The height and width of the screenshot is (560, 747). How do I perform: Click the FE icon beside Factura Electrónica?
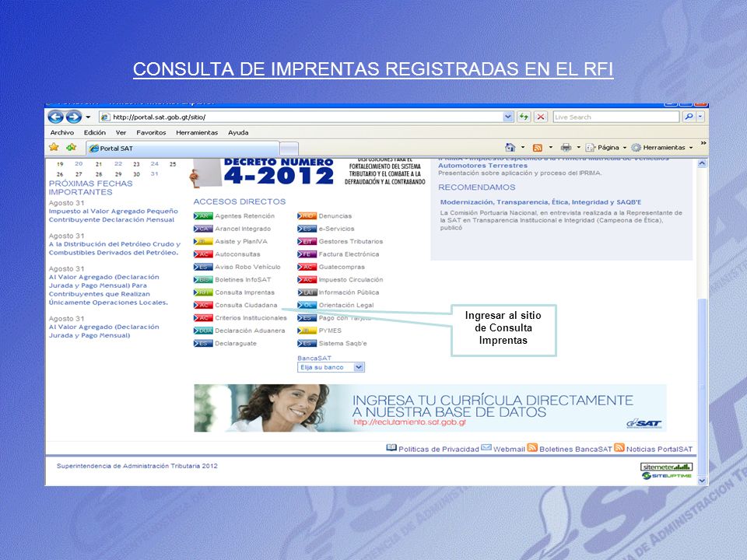pos(307,254)
